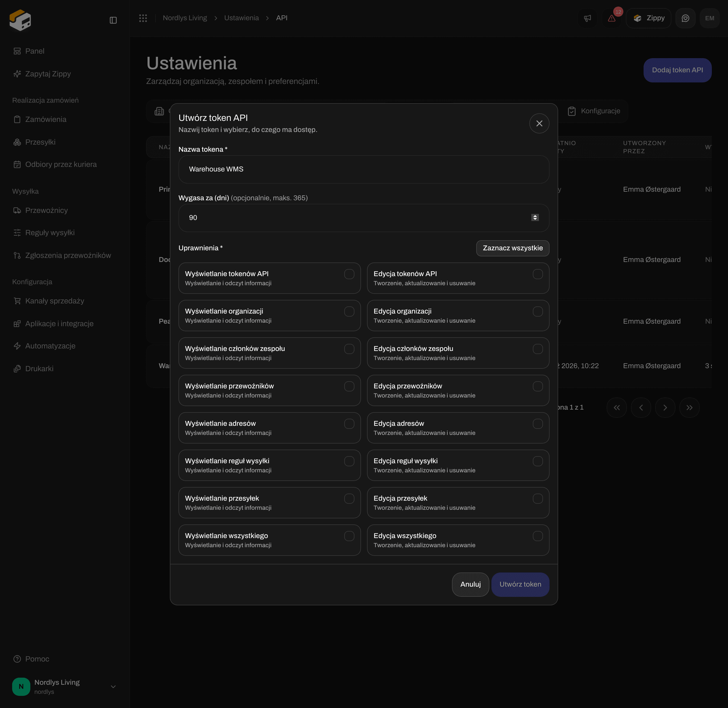Expand the Nordlys Living organization switcher
Image resolution: width=728 pixels, height=708 pixels.
tap(65, 687)
